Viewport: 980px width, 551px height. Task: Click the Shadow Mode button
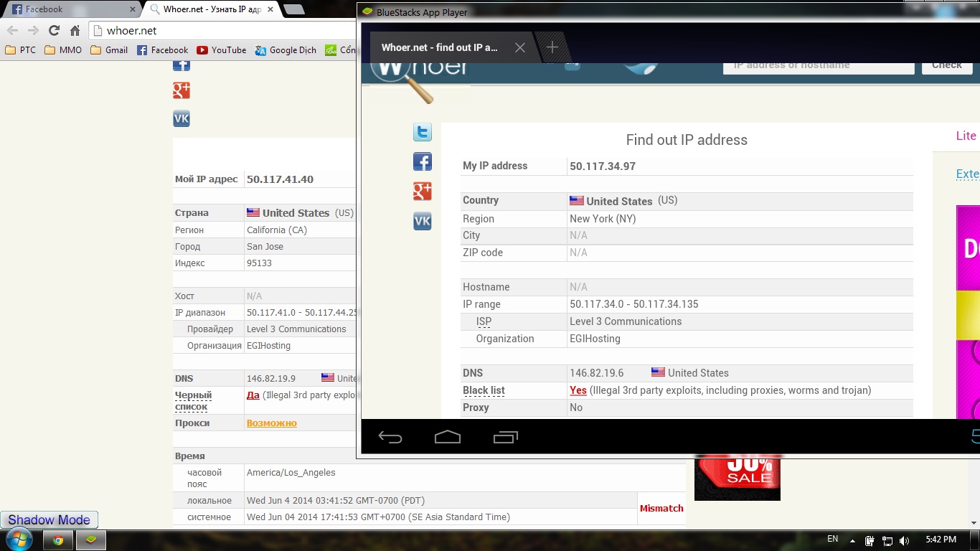coord(50,520)
